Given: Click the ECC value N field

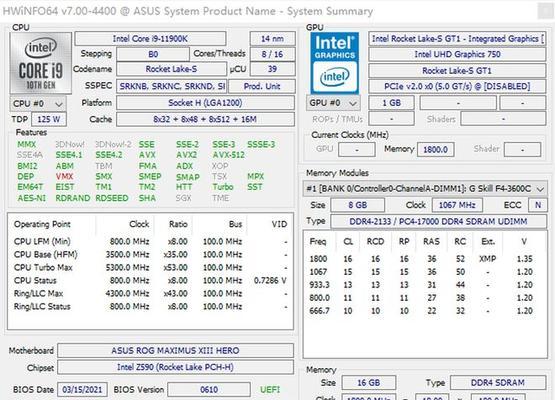Looking at the screenshot, I should [x=538, y=205].
